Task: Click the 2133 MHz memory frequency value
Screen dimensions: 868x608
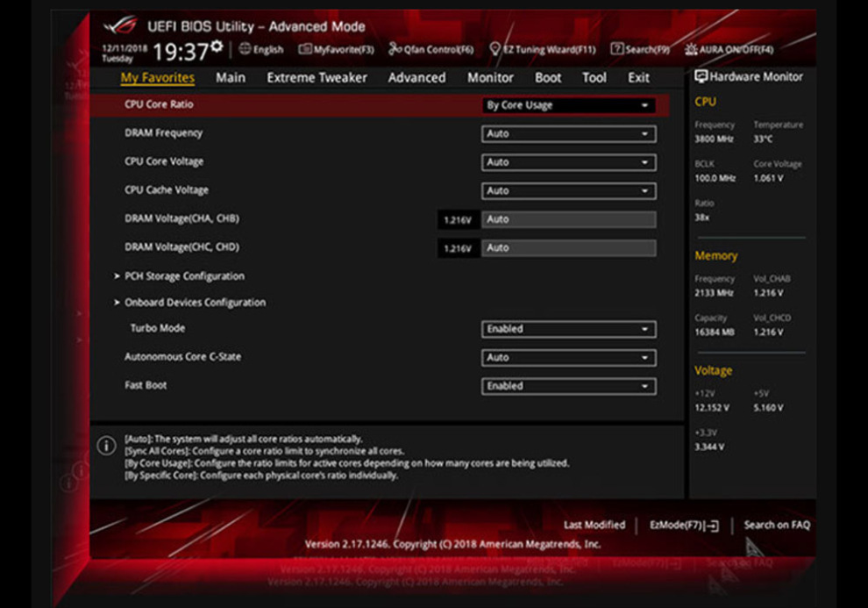Action: coord(714,293)
